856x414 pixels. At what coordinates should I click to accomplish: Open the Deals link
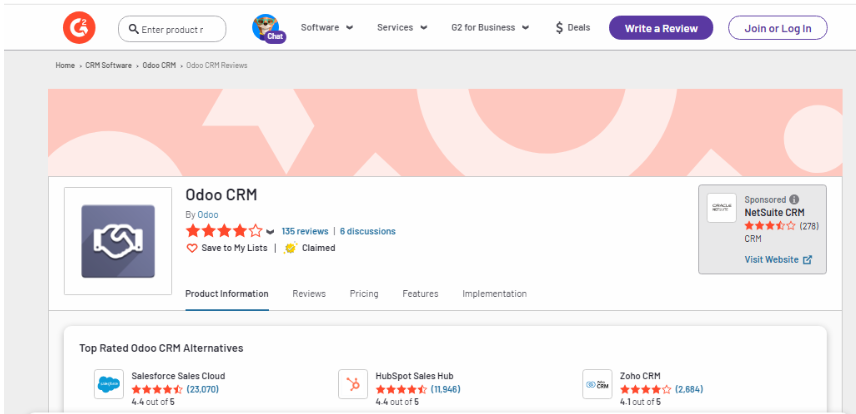point(573,28)
